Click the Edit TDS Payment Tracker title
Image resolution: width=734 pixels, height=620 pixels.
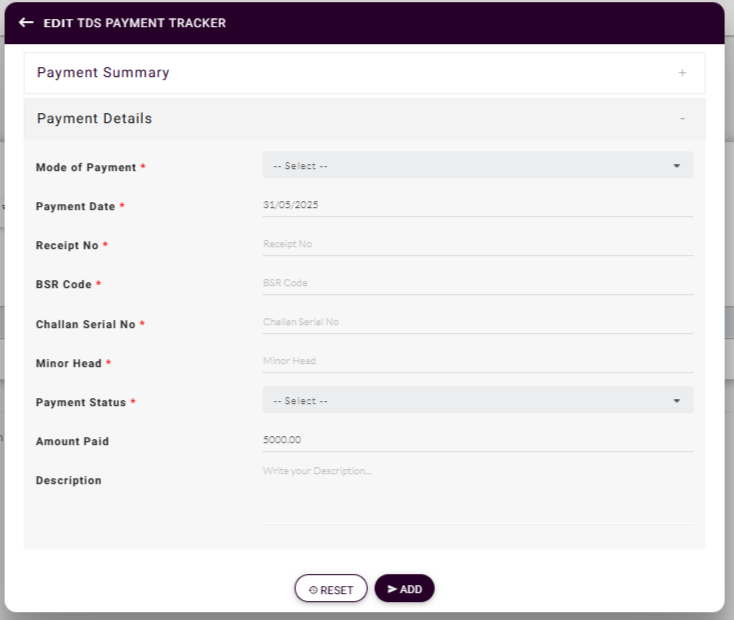(x=135, y=23)
